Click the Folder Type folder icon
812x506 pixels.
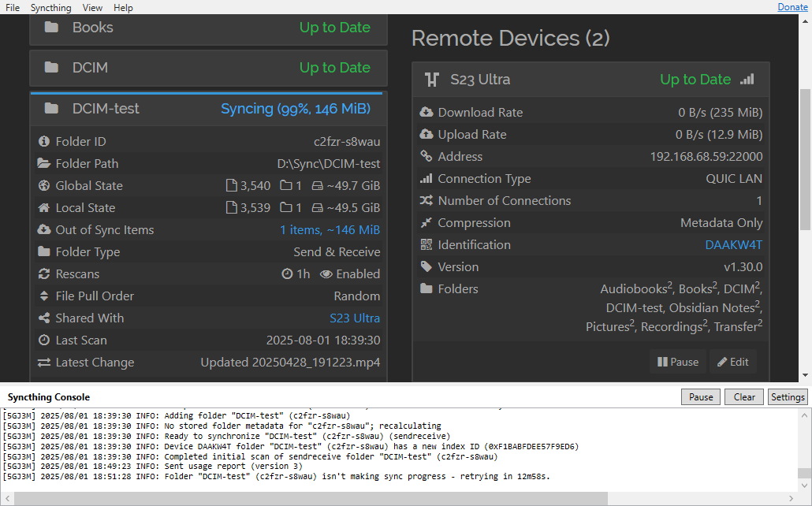(44, 251)
